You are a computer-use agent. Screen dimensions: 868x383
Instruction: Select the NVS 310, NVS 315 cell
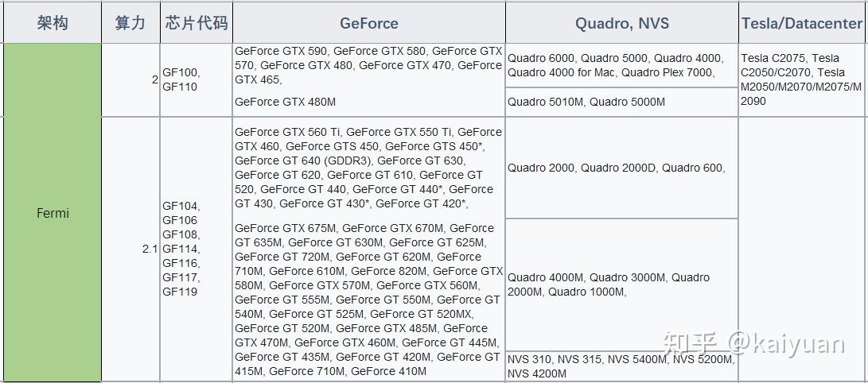pyautogui.click(x=621, y=366)
